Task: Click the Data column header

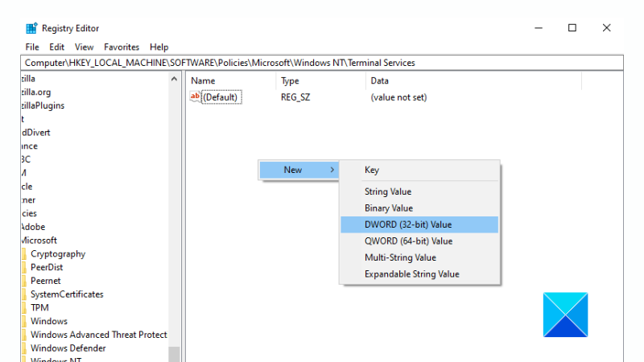Action: click(x=473, y=81)
